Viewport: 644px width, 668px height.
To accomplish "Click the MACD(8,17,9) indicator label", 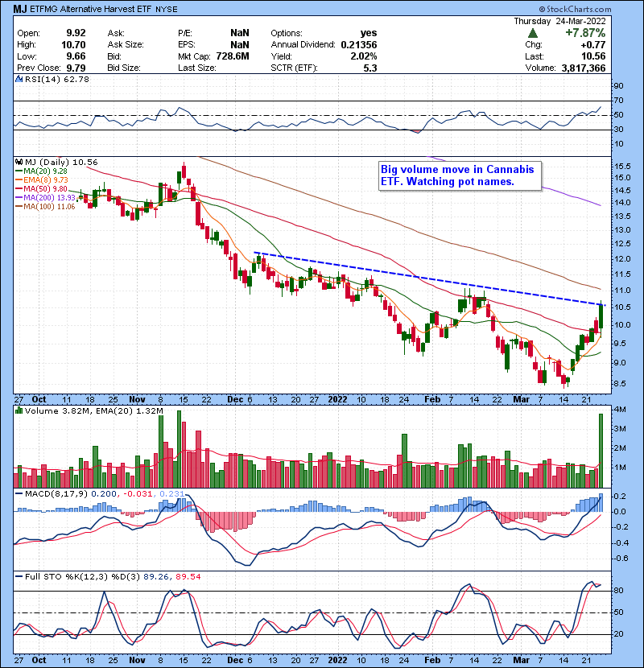I will 56,494.
